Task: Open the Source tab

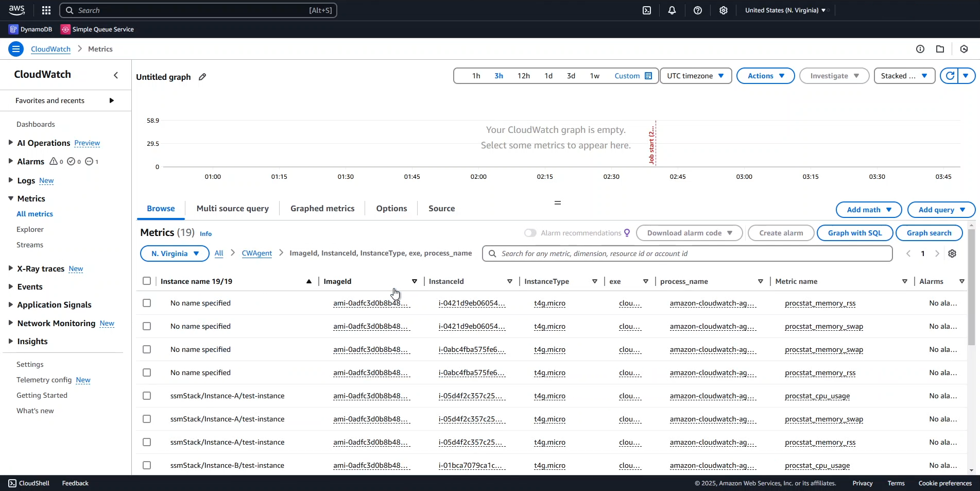Action: pos(441,209)
